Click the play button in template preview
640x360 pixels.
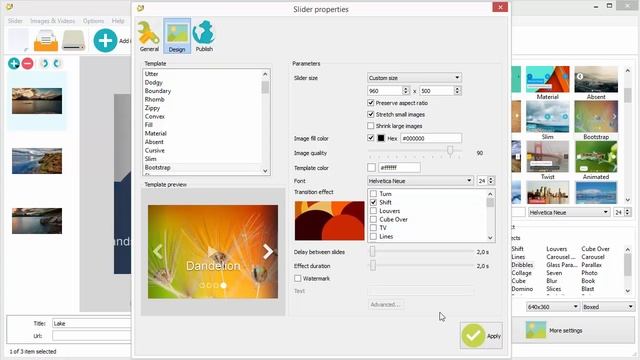(x=212, y=251)
